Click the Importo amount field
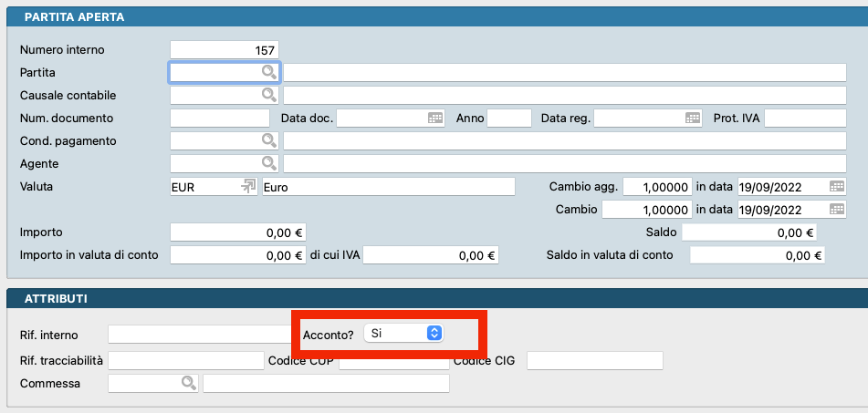This screenshot has width=868, height=413. [x=238, y=232]
